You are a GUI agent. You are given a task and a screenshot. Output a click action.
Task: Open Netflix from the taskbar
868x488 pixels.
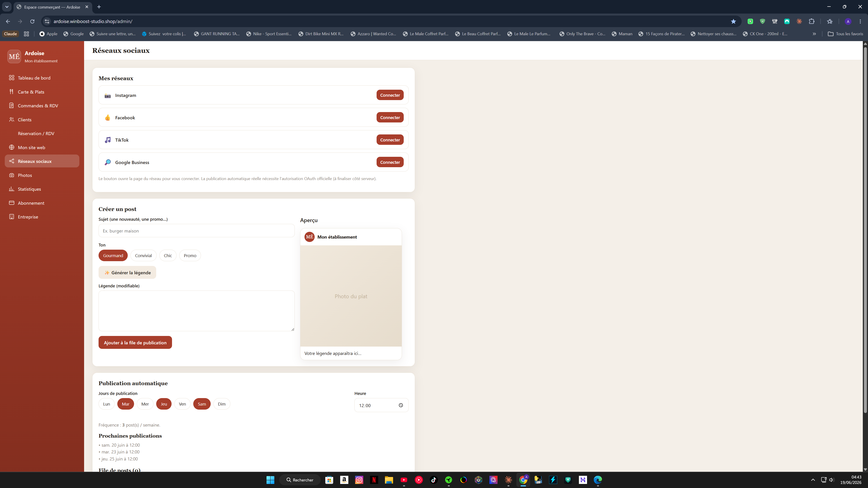[x=374, y=480]
